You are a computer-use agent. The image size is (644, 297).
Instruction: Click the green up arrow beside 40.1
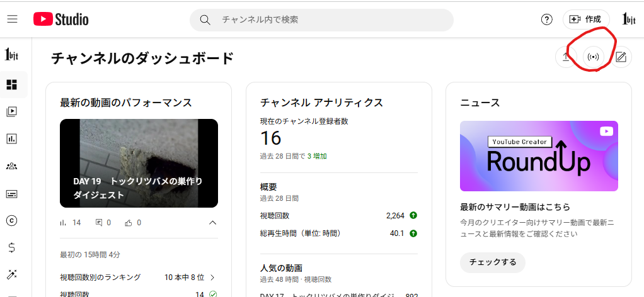click(413, 233)
